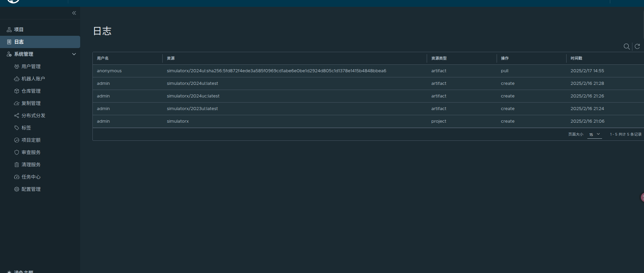
Task: Sort by the 资源 column header
Action: (171, 58)
